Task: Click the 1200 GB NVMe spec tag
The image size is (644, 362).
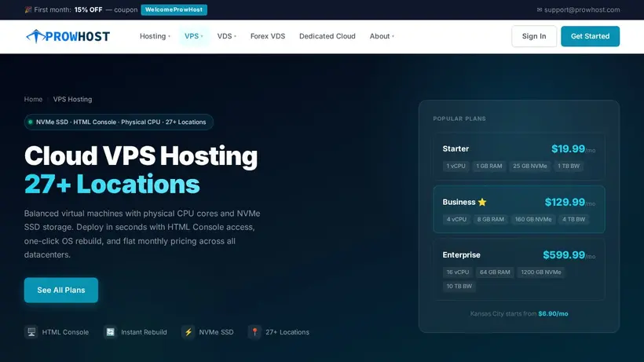Action: (x=541, y=272)
